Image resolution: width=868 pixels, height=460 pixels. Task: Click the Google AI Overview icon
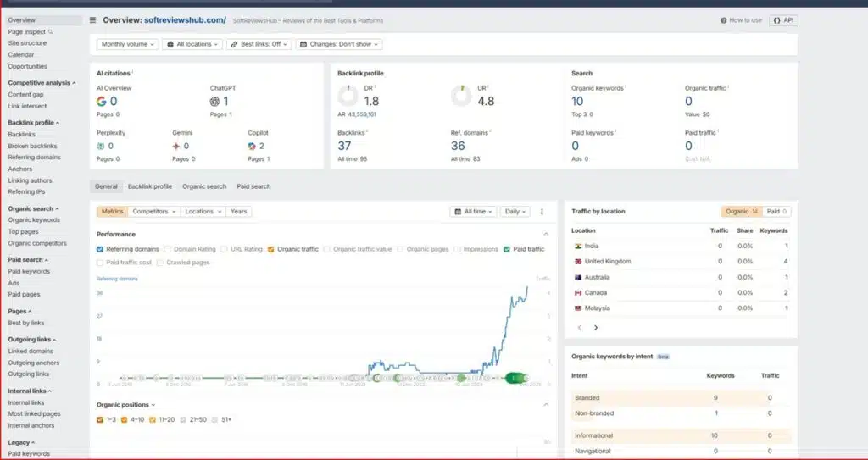pos(102,102)
